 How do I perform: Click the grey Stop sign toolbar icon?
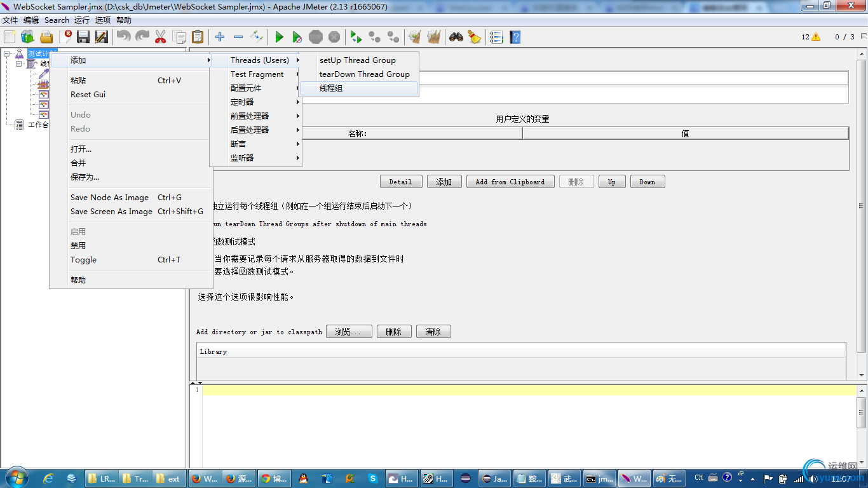click(x=316, y=37)
